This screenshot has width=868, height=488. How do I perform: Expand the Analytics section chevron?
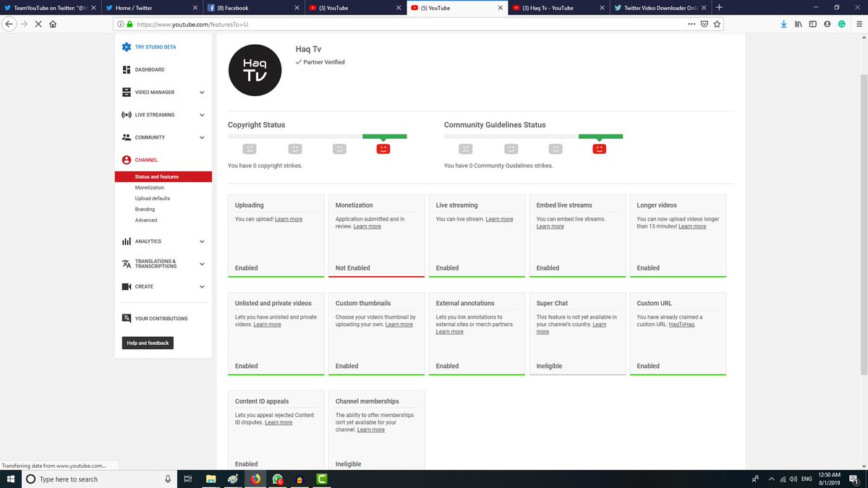pos(202,241)
